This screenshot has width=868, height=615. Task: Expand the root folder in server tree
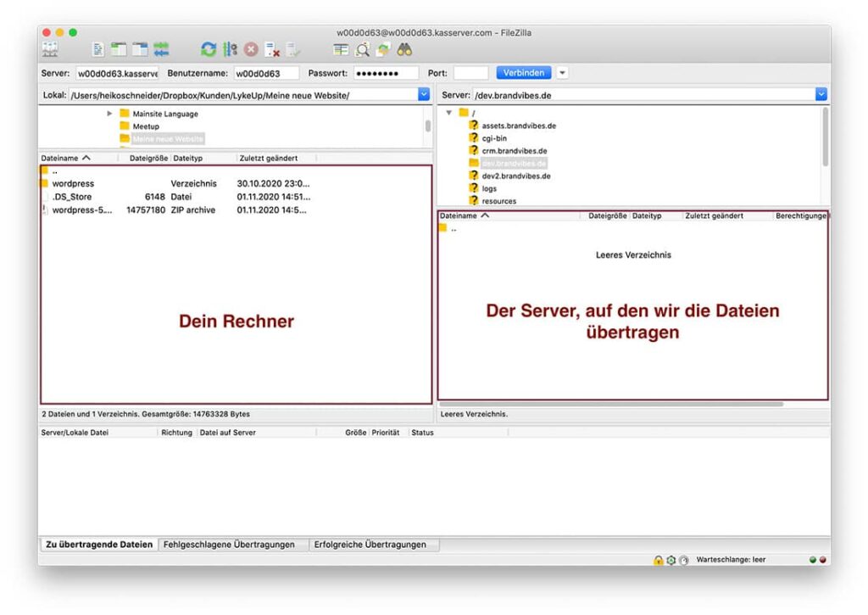[x=448, y=113]
